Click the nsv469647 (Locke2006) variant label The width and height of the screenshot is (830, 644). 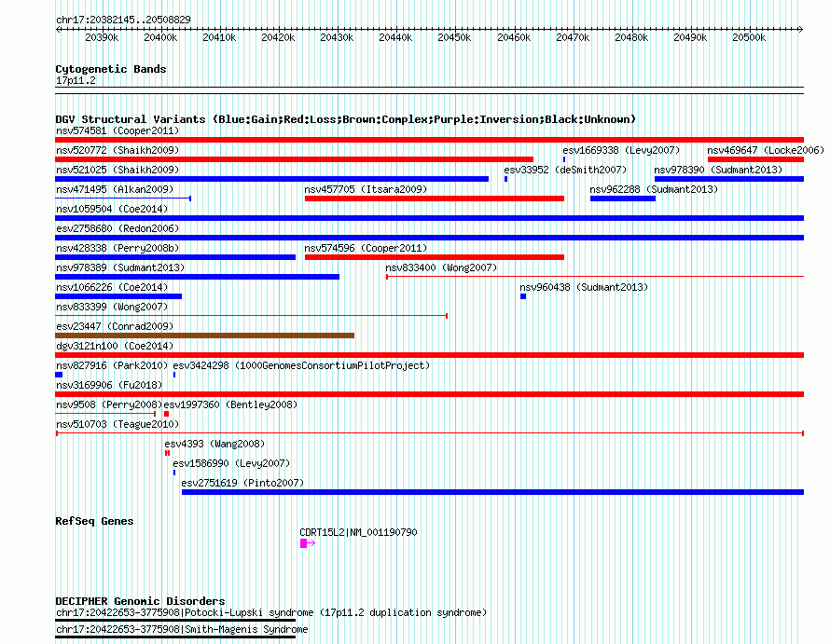[x=766, y=150]
